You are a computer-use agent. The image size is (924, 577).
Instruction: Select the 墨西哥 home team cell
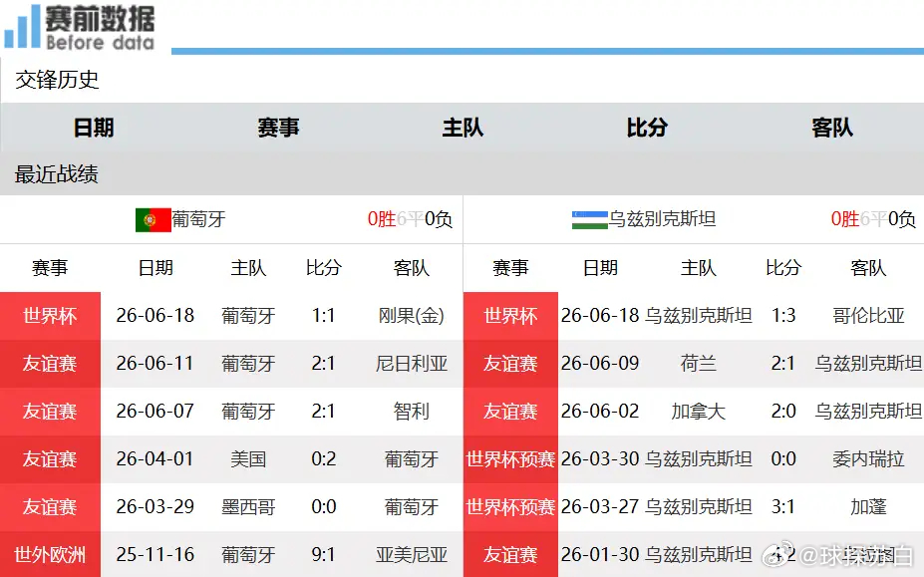[x=248, y=507]
